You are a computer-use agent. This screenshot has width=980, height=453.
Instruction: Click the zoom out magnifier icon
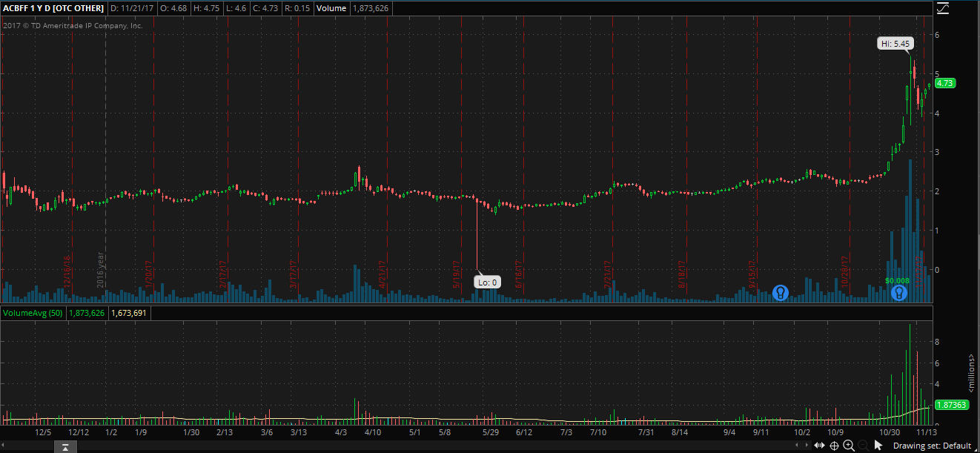point(861,446)
